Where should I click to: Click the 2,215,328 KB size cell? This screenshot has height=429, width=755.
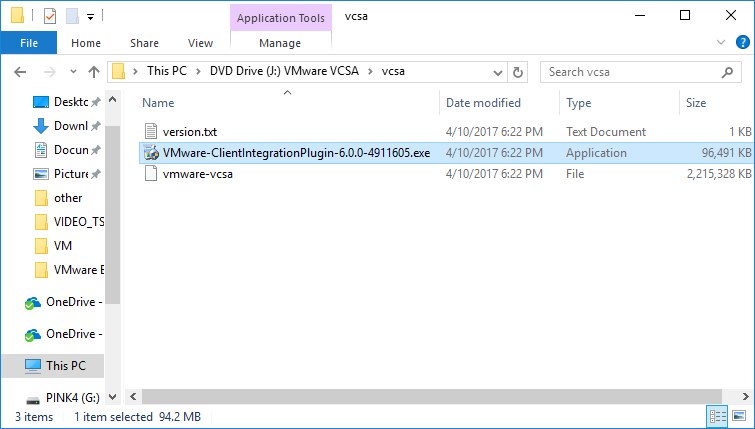[719, 174]
